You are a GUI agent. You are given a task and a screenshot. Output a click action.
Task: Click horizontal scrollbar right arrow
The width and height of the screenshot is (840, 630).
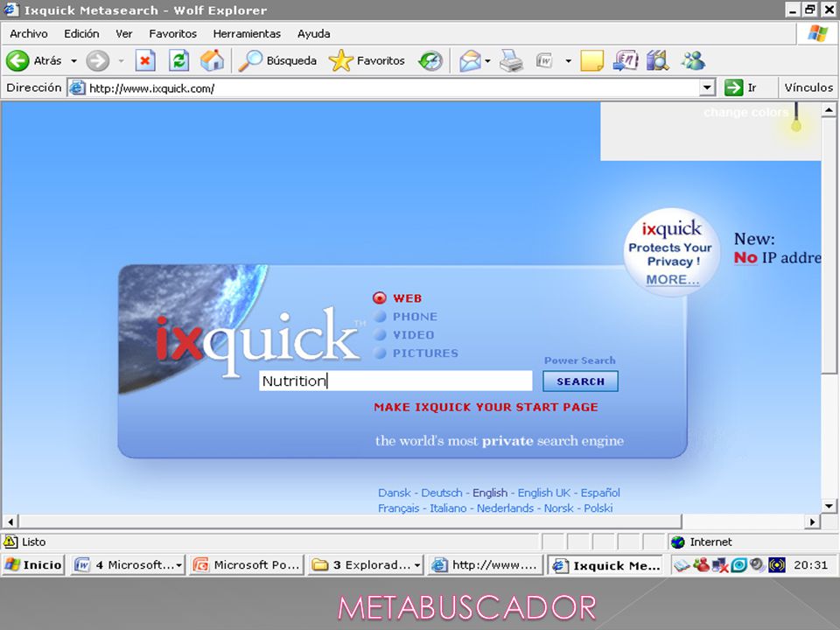[x=813, y=521]
